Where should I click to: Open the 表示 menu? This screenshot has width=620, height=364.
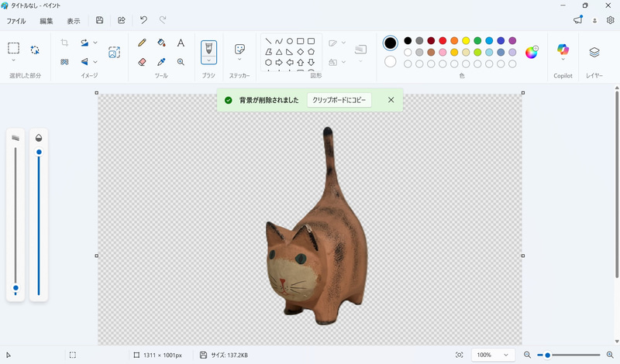point(73,21)
